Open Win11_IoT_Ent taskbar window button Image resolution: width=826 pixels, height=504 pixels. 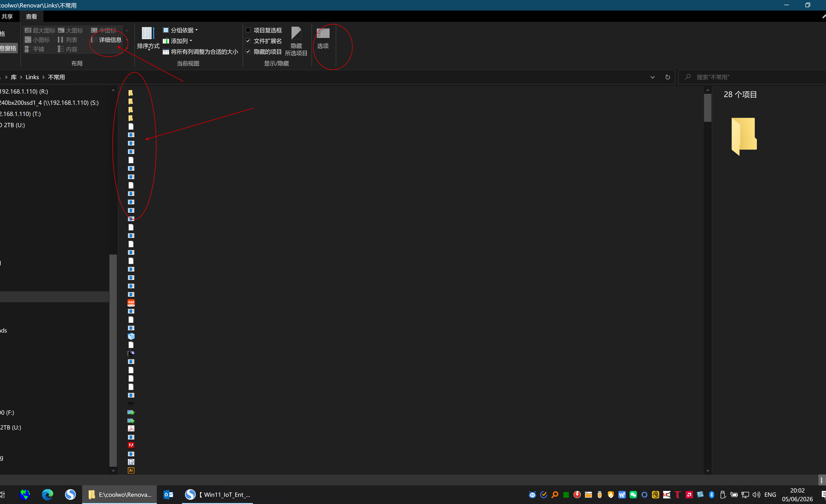[x=217, y=495]
